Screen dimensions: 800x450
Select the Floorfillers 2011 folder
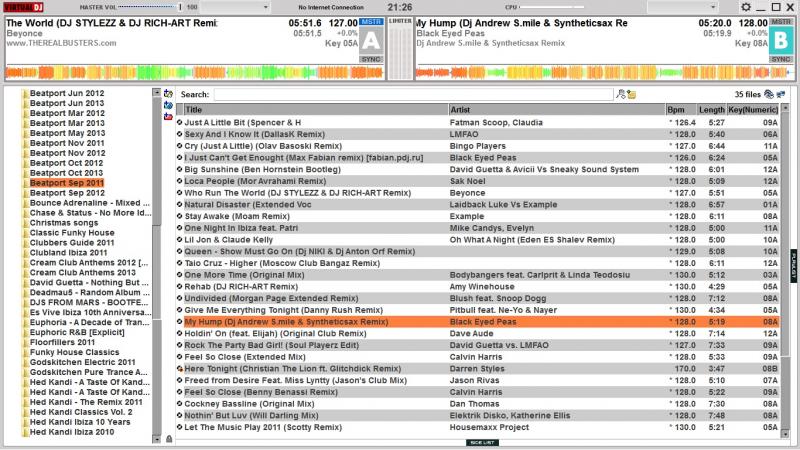click(x=62, y=342)
